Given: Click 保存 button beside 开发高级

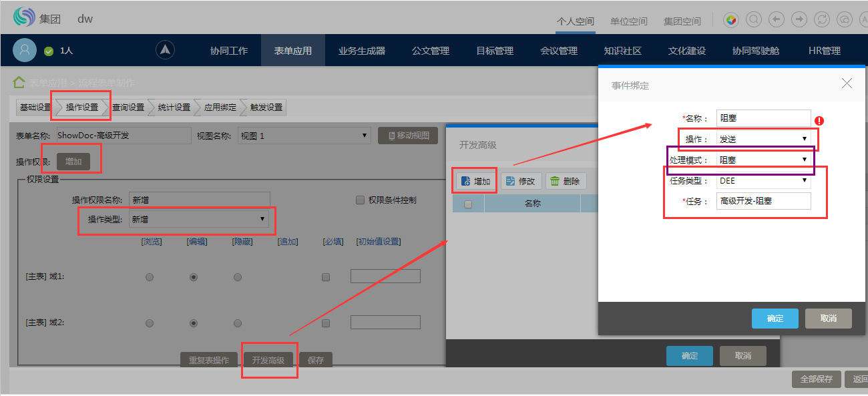Looking at the screenshot, I should tap(316, 360).
